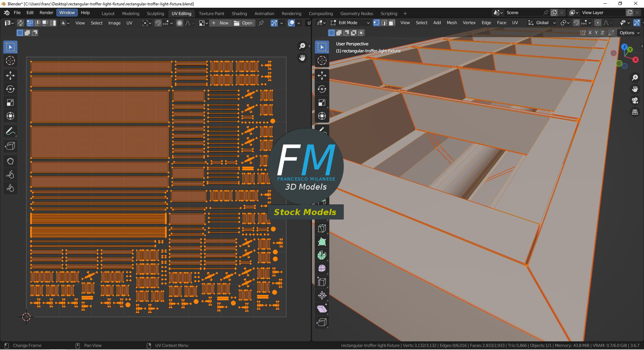Screen dimensions: 644x350
Task: Select the Cursor tool in 3D viewport
Action: click(x=322, y=60)
